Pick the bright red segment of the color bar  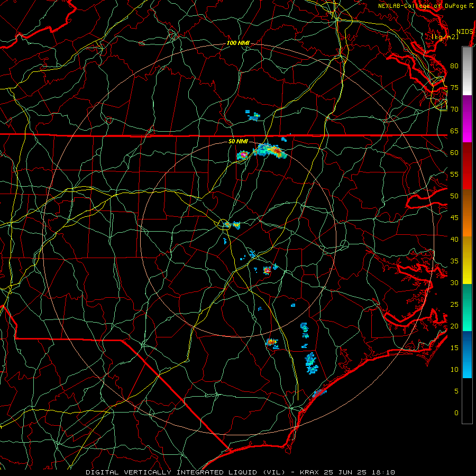[467, 177]
